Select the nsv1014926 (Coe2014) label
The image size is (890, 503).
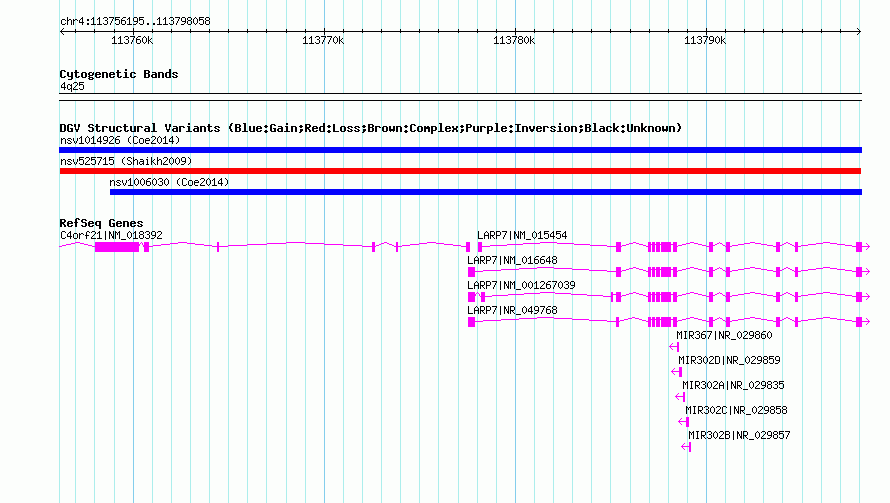tap(120, 140)
